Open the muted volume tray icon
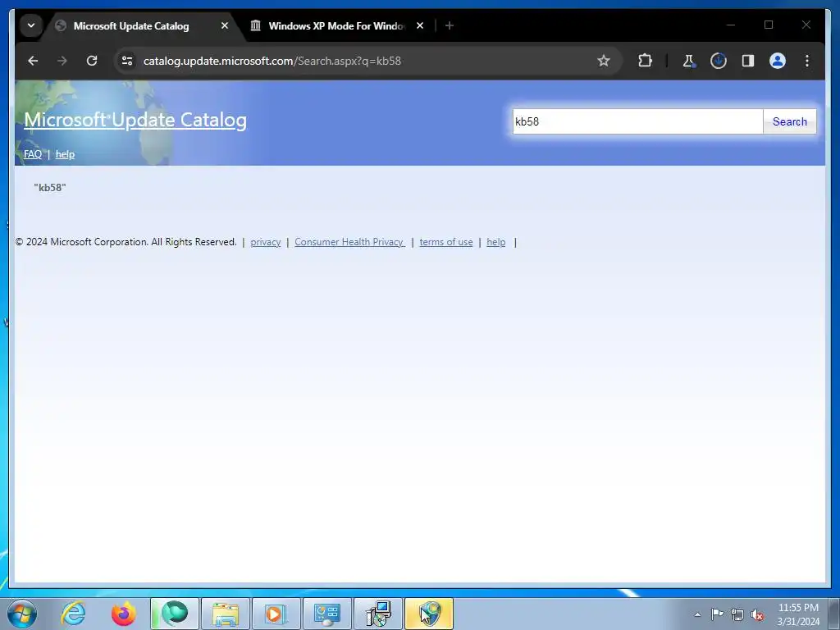 click(757, 614)
